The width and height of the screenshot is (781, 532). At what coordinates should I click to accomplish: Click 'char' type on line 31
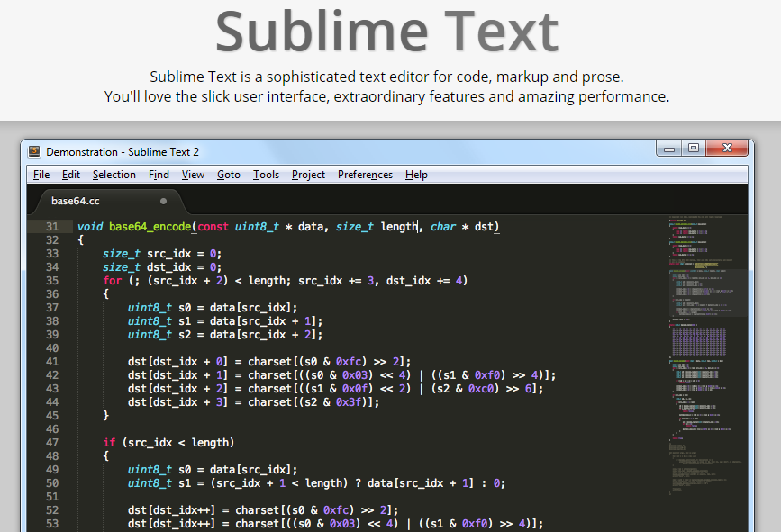click(443, 227)
